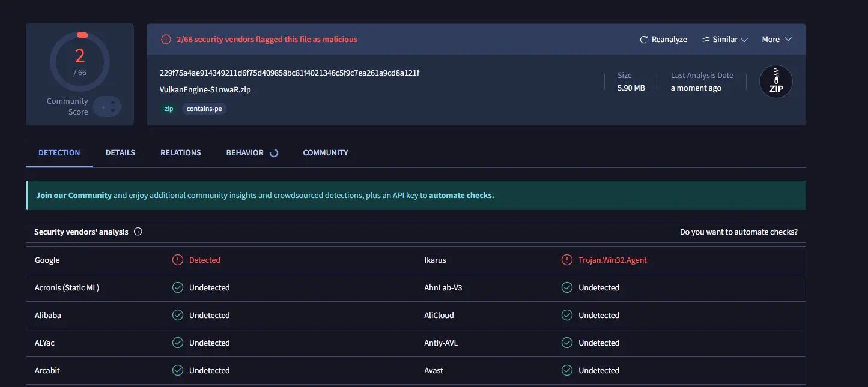Click the Similar icon in the header
This screenshot has height=387, width=868.
point(705,40)
